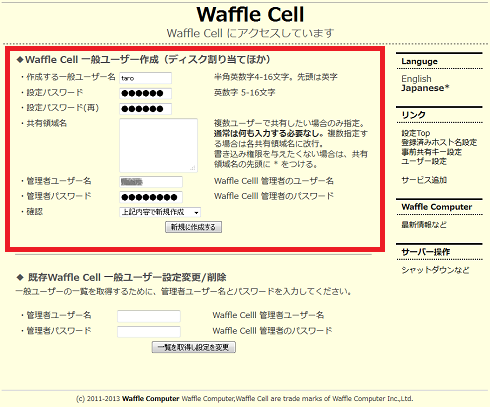Open the シャットダウンなど link

click(435, 270)
